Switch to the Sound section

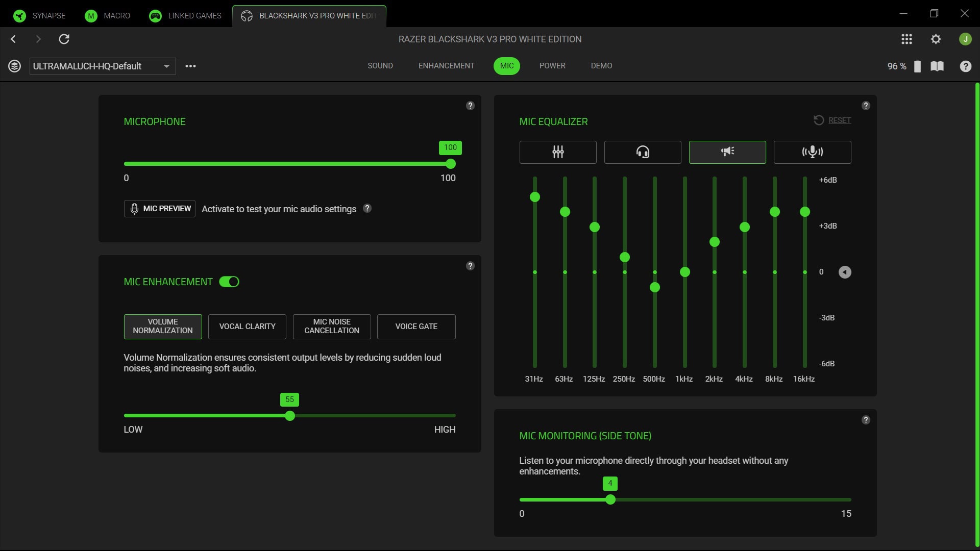380,66
